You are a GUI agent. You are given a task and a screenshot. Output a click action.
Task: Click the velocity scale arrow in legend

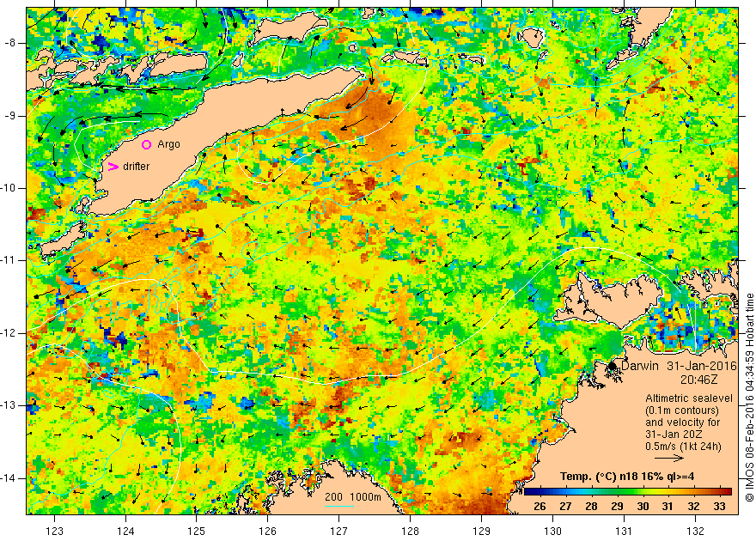point(668,458)
